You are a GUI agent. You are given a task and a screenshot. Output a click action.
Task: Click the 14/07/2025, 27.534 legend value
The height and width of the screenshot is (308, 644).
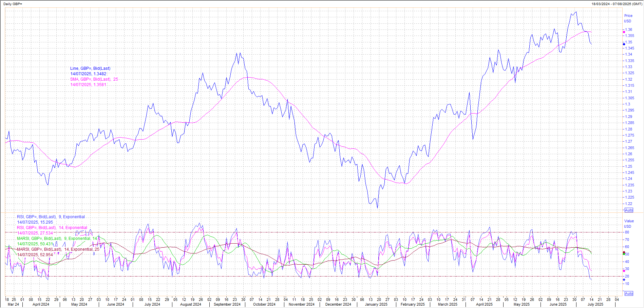tap(35, 233)
